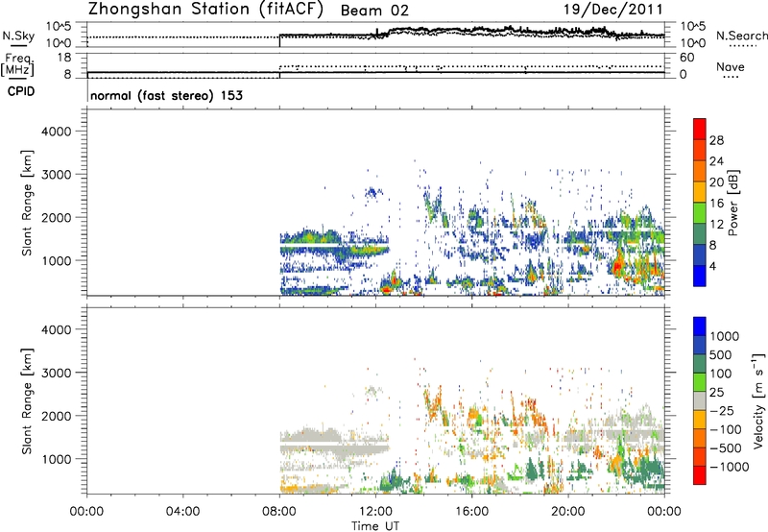The width and height of the screenshot is (768, 532).
Task: Select the '100' velocity colorbar label
Action: click(x=721, y=374)
